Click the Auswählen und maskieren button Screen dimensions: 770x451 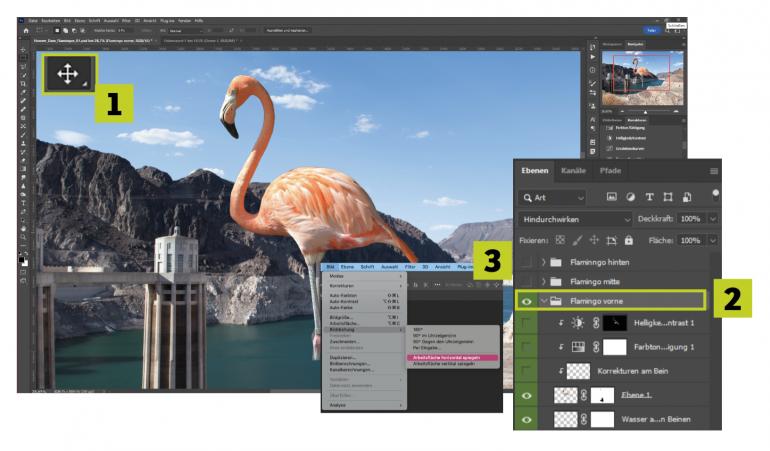[x=287, y=30]
